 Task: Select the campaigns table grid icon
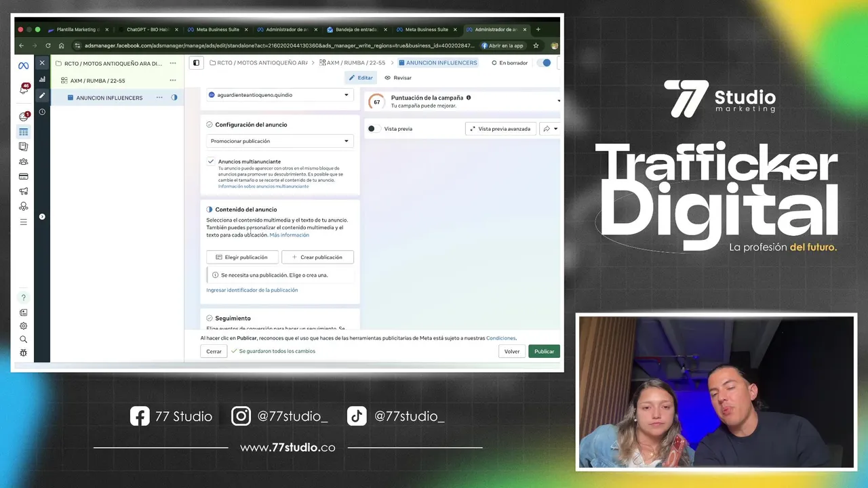click(x=24, y=131)
